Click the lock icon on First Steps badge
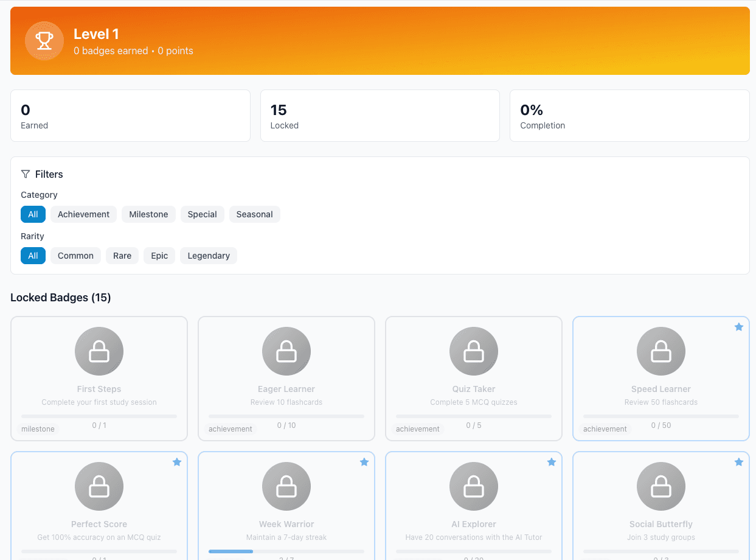Image resolution: width=756 pixels, height=560 pixels. tap(99, 351)
